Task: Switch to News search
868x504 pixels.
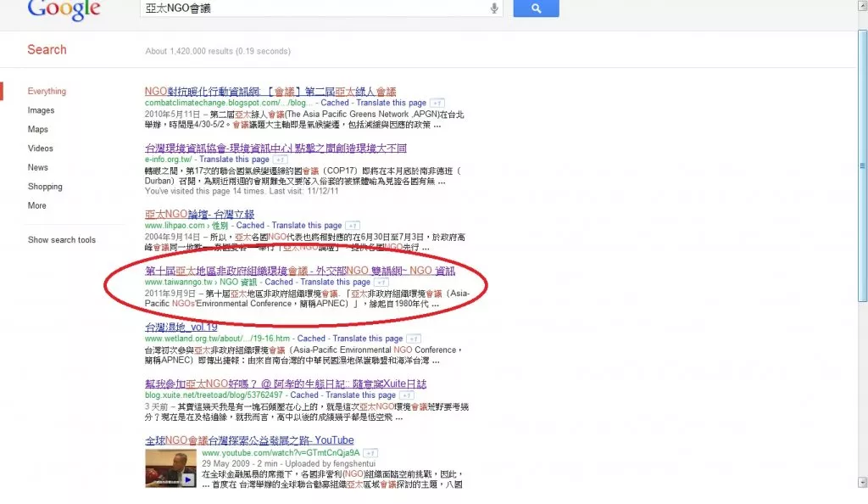Action: point(37,167)
